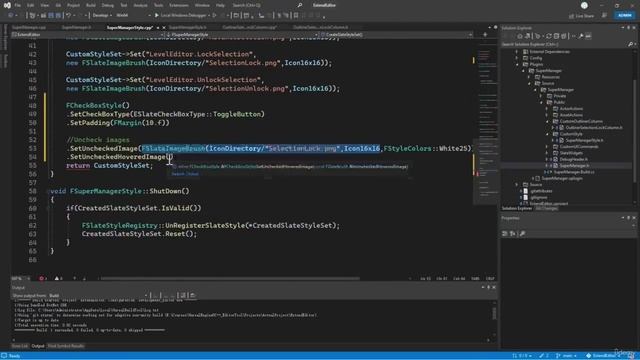Open the Debug menu
This screenshot has width=640, height=360.
pos(108,5)
